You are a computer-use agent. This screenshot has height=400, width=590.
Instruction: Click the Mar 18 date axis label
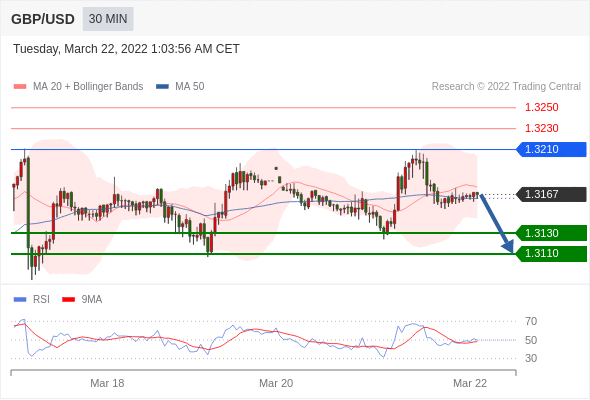click(x=107, y=383)
